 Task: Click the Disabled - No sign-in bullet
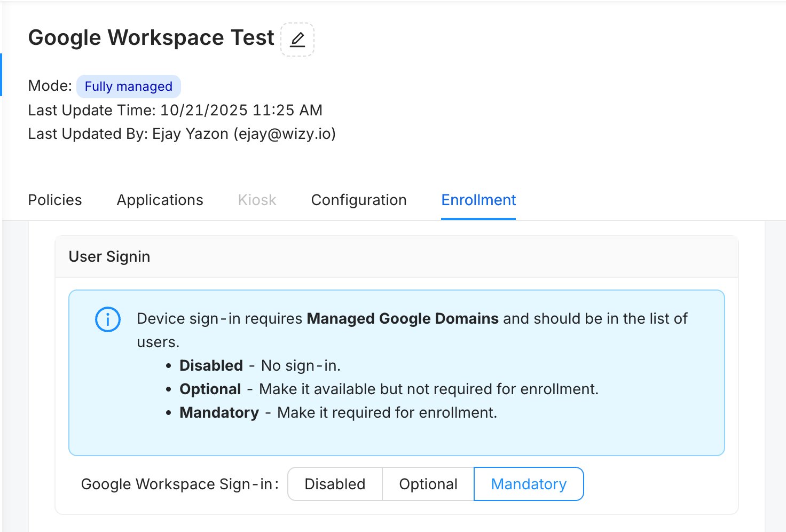point(260,365)
